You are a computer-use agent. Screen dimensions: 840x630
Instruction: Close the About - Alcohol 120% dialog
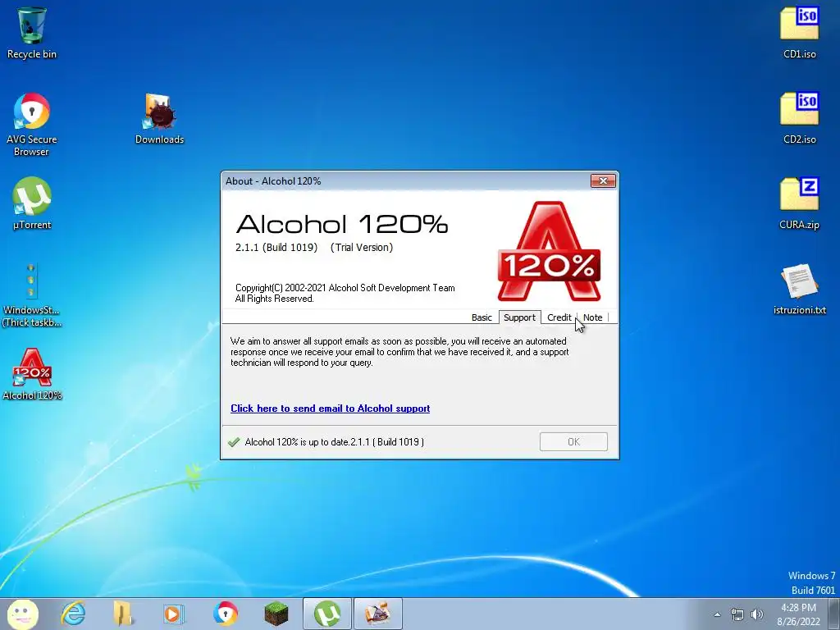(603, 181)
